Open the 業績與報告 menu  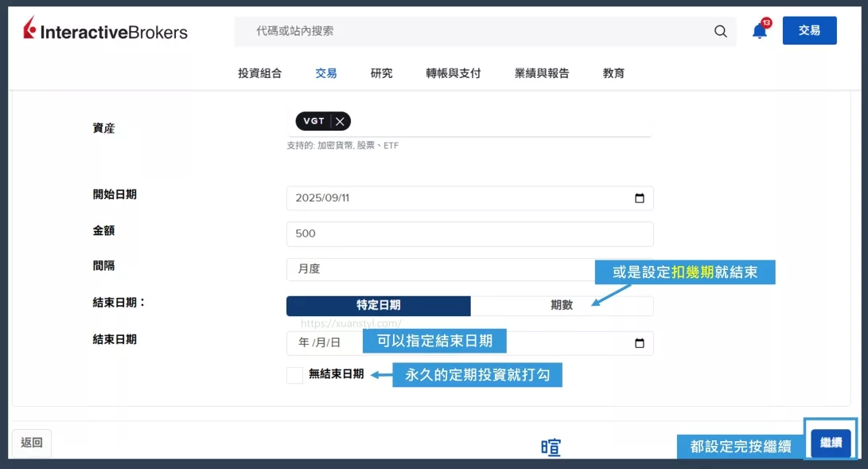tap(542, 73)
